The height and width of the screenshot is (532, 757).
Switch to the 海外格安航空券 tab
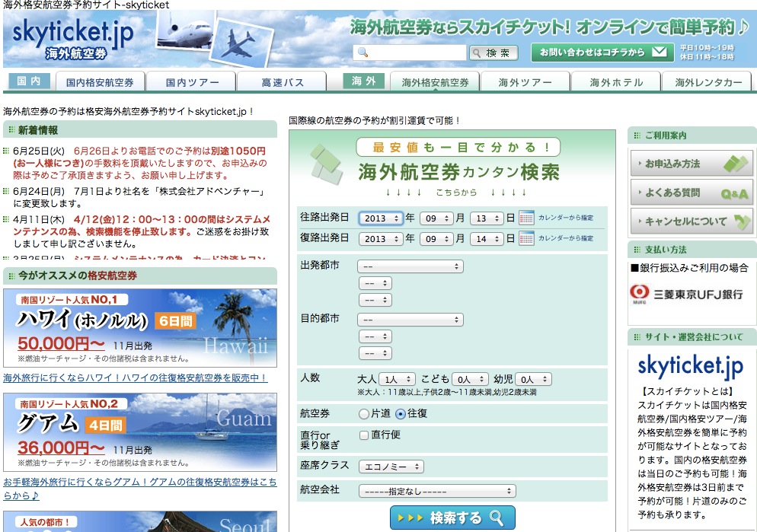point(435,82)
